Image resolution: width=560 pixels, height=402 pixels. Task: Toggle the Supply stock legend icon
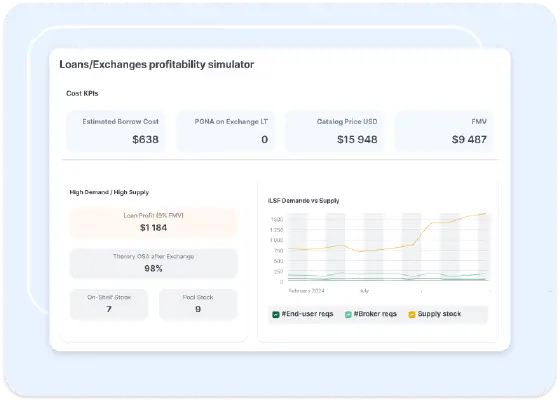tap(412, 315)
